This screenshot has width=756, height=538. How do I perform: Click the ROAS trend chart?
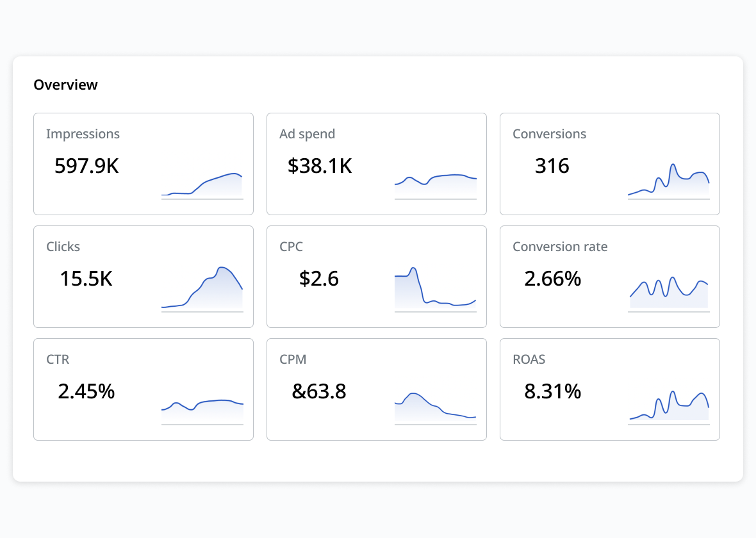(669, 403)
